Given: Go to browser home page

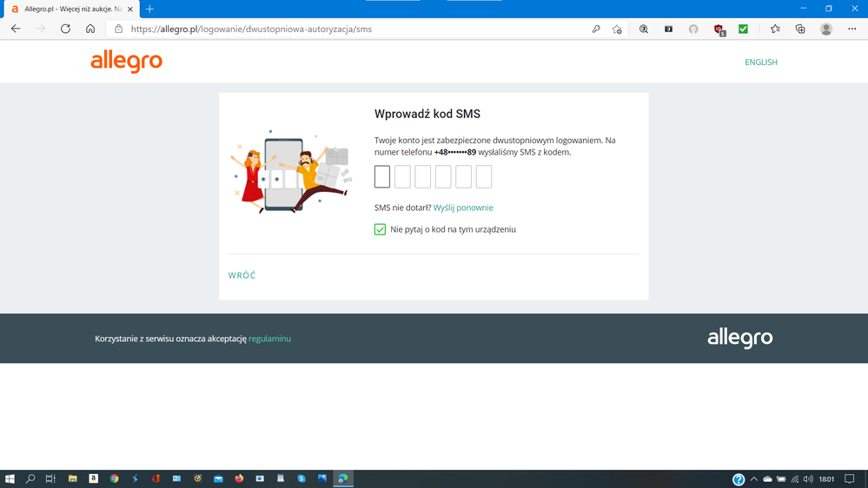Looking at the screenshot, I should pos(90,29).
